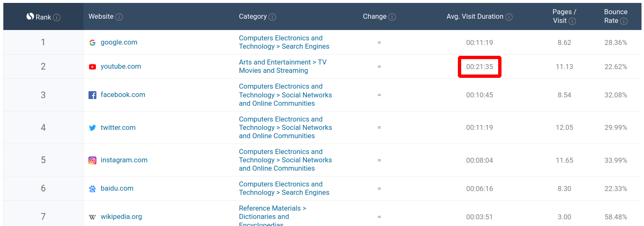Click the YouTube favicon icon

click(92, 67)
